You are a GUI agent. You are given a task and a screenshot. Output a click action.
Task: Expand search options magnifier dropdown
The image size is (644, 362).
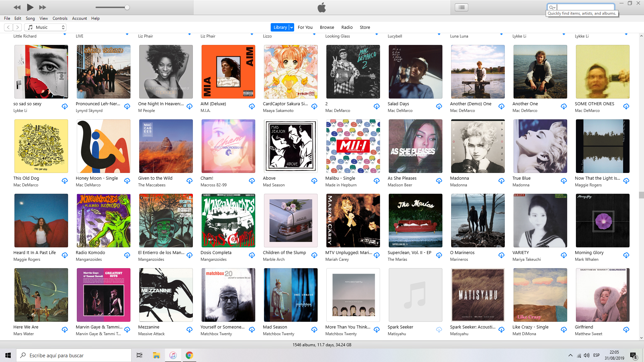point(552,7)
